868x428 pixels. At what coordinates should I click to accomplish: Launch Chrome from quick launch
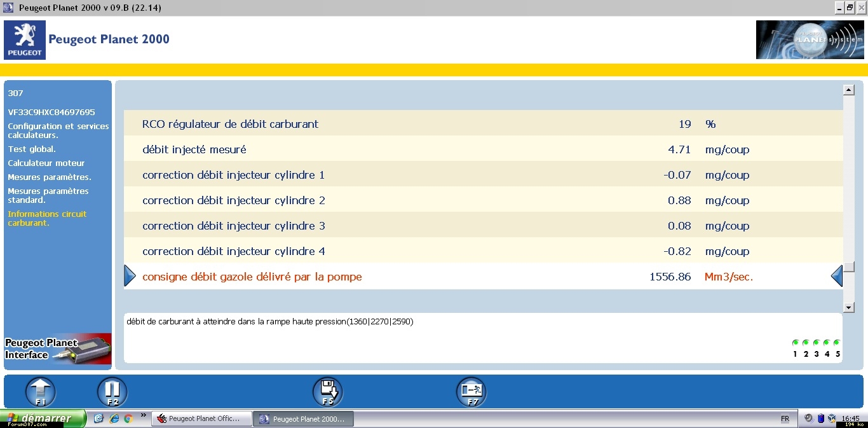(x=128, y=418)
